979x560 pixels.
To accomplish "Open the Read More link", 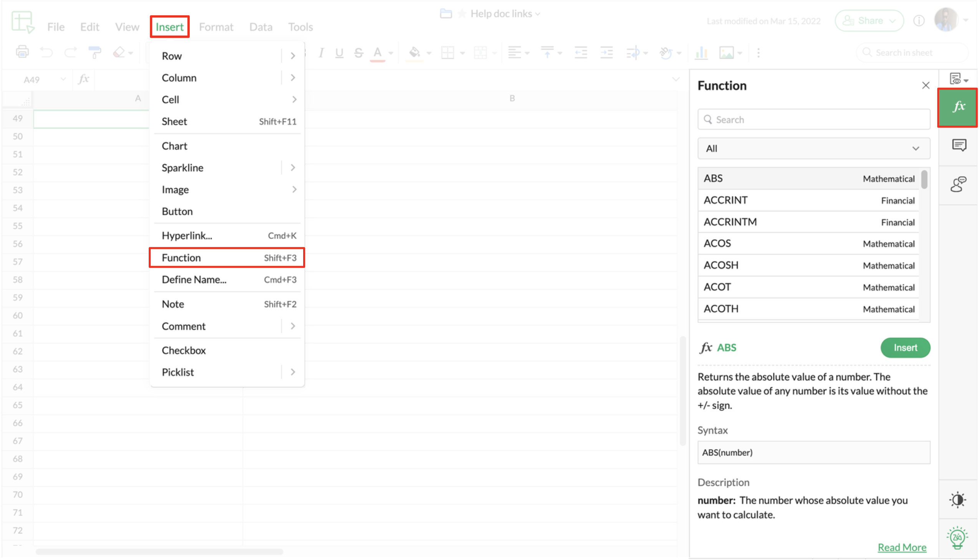I will click(902, 547).
